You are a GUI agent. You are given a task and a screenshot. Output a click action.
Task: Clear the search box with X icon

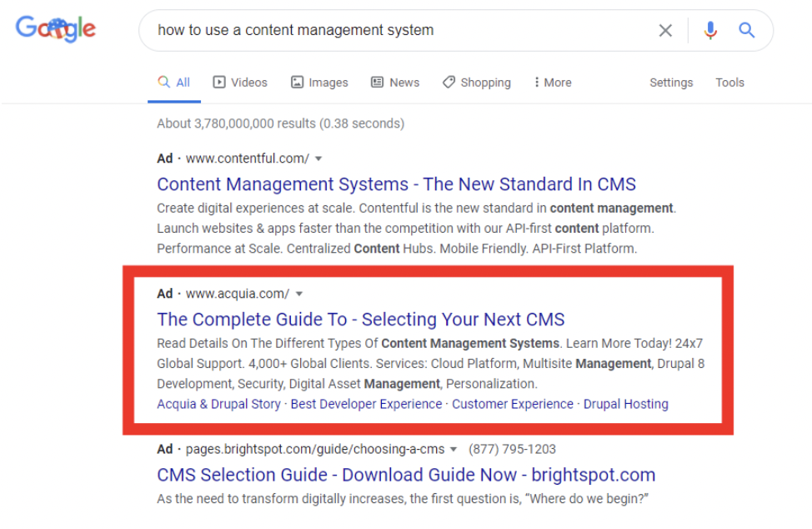665,31
